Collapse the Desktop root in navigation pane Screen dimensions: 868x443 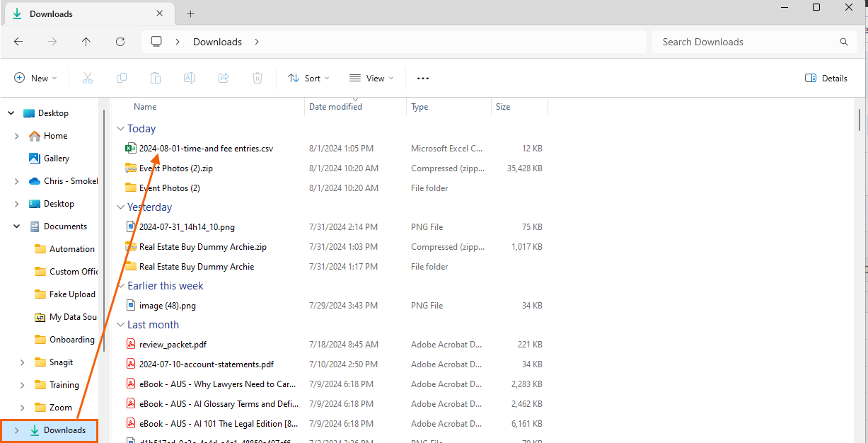11,113
